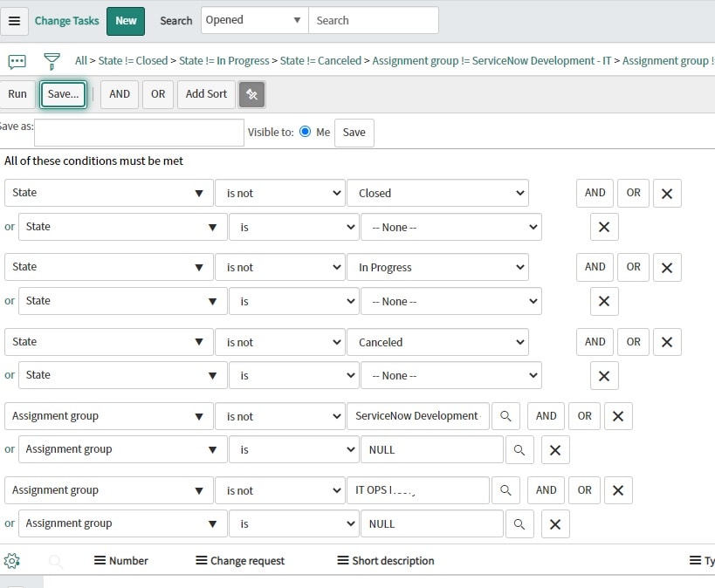Remove the OR row beneath State is not Canceled
Image resolution: width=715 pixels, height=588 pixels.
(604, 376)
